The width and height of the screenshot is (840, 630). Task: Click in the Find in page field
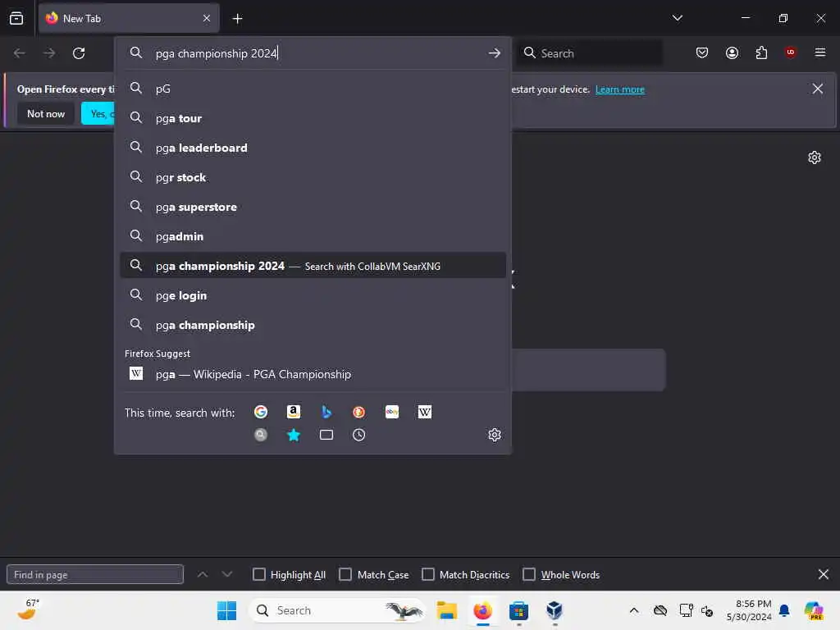pos(95,574)
